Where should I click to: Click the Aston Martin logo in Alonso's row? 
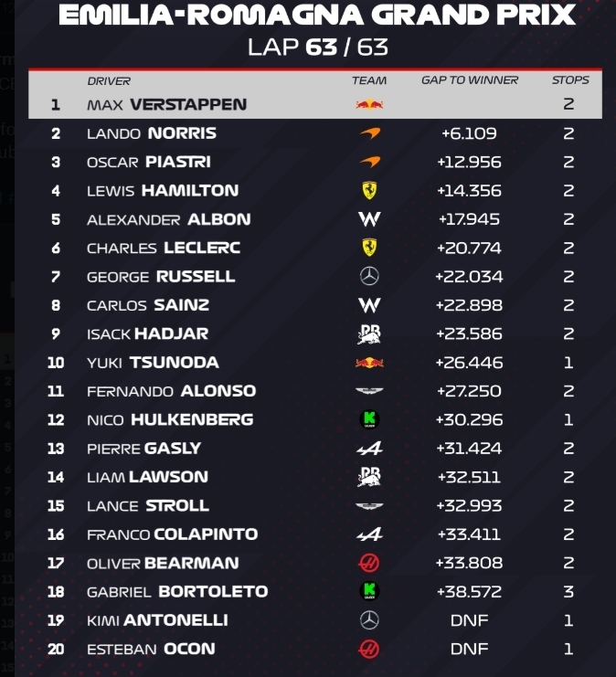369,391
